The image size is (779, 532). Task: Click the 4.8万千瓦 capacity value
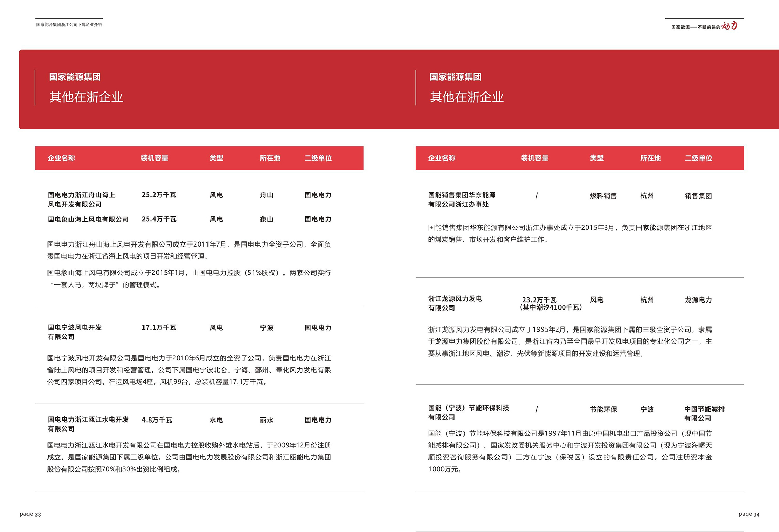[157, 420]
